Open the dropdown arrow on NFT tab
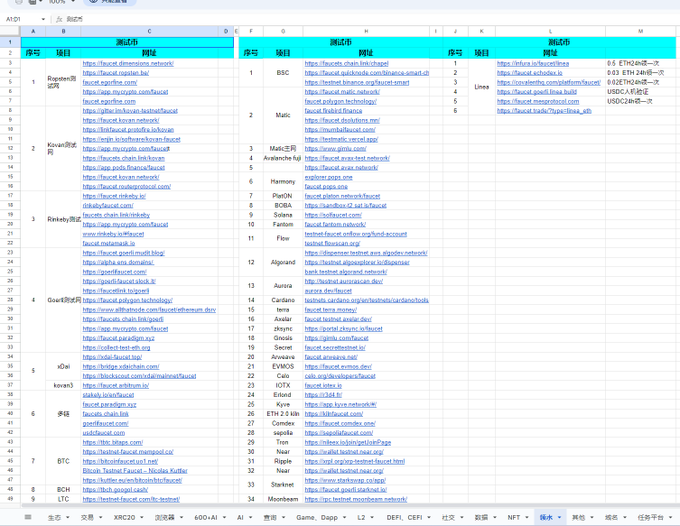Image resolution: width=680 pixels, height=526 pixels. (527, 517)
